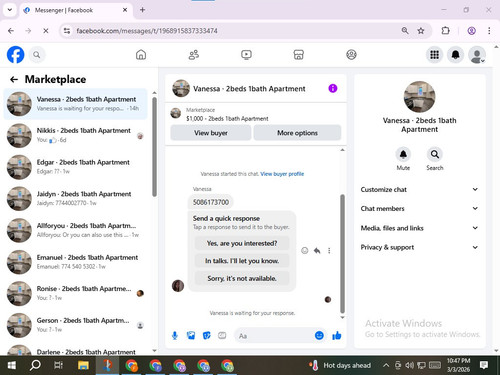The image size is (500, 375).
Task: Click the message thread scrollbar
Action: pos(342,253)
